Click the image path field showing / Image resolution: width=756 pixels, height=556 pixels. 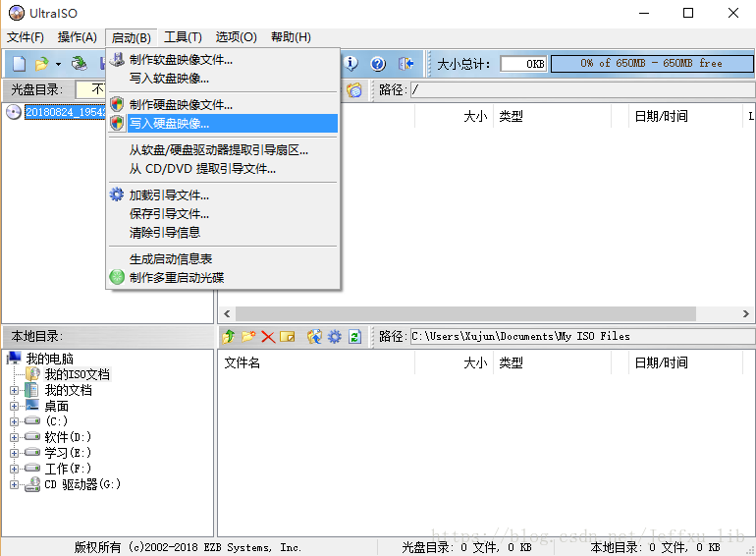582,89
